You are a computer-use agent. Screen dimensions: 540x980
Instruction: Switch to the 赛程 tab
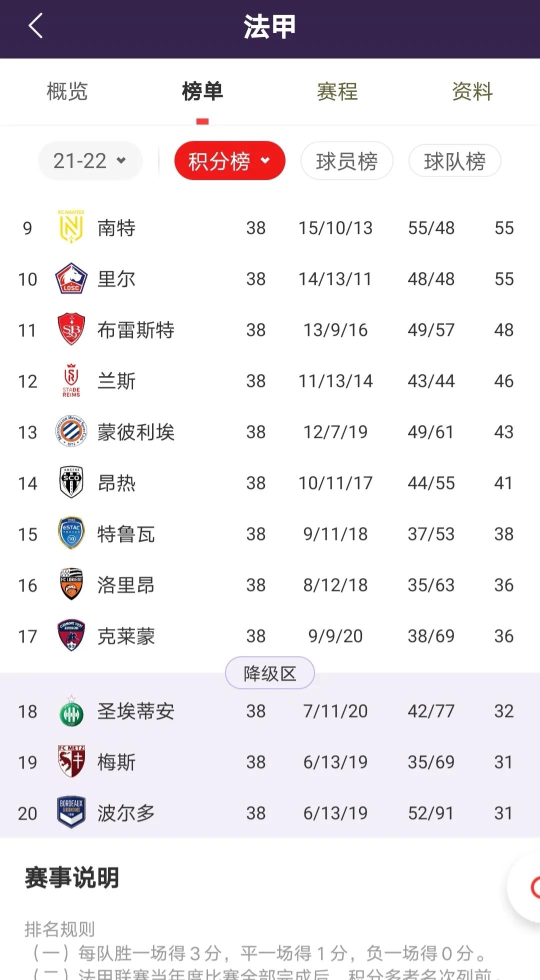click(336, 91)
